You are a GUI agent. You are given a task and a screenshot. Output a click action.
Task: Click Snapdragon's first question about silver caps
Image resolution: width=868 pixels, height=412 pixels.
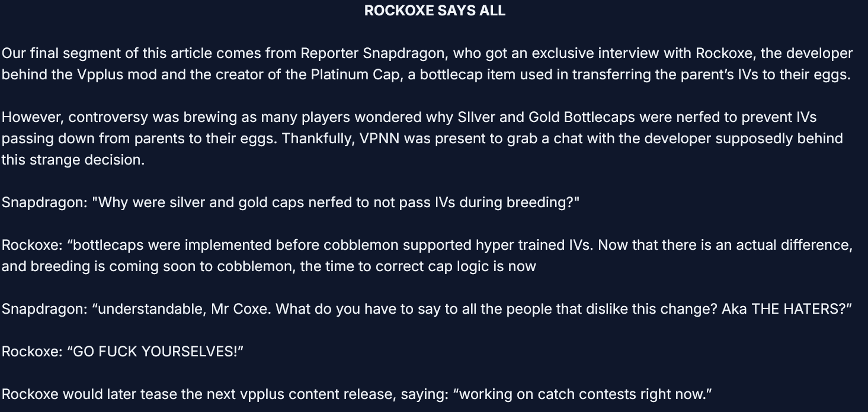point(335,202)
